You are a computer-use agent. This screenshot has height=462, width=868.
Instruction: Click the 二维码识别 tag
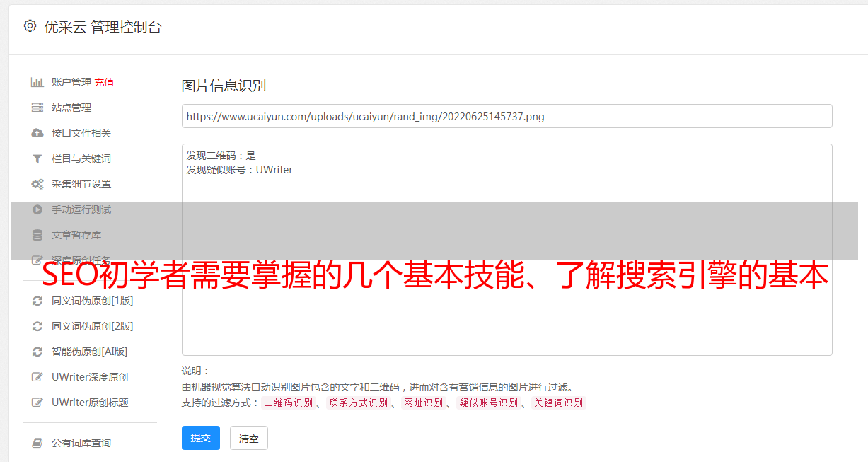click(x=288, y=403)
